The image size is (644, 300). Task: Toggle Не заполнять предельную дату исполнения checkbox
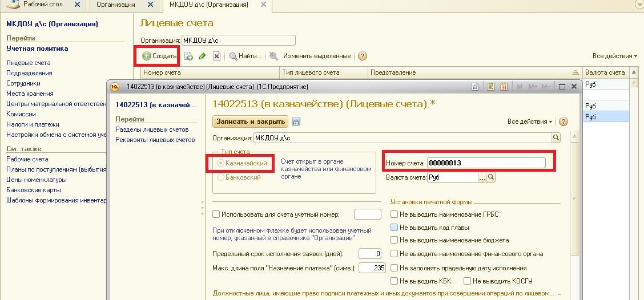tap(394, 268)
